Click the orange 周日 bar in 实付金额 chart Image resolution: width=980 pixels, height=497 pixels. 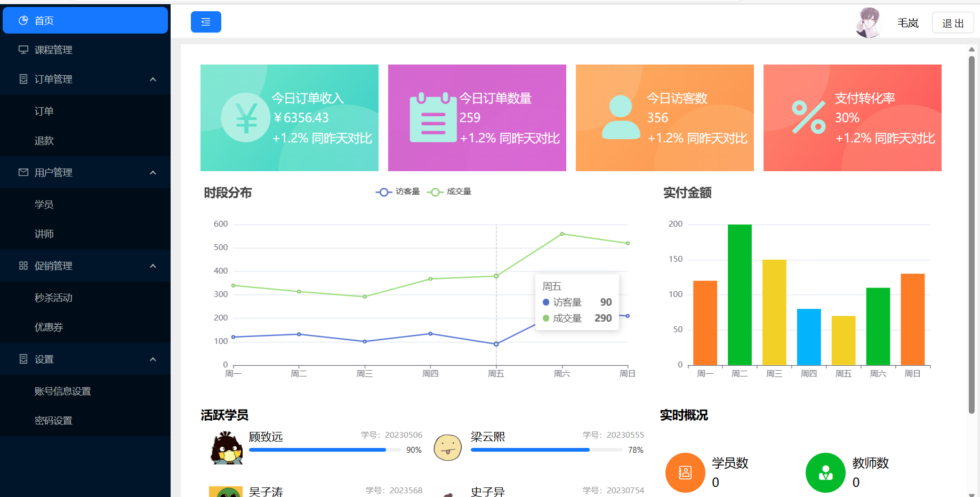pyautogui.click(x=913, y=319)
